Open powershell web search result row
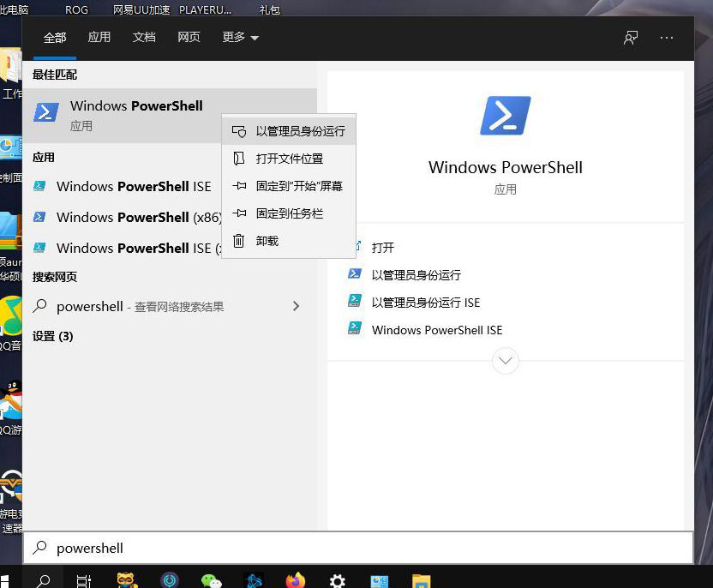 pyautogui.click(x=169, y=307)
